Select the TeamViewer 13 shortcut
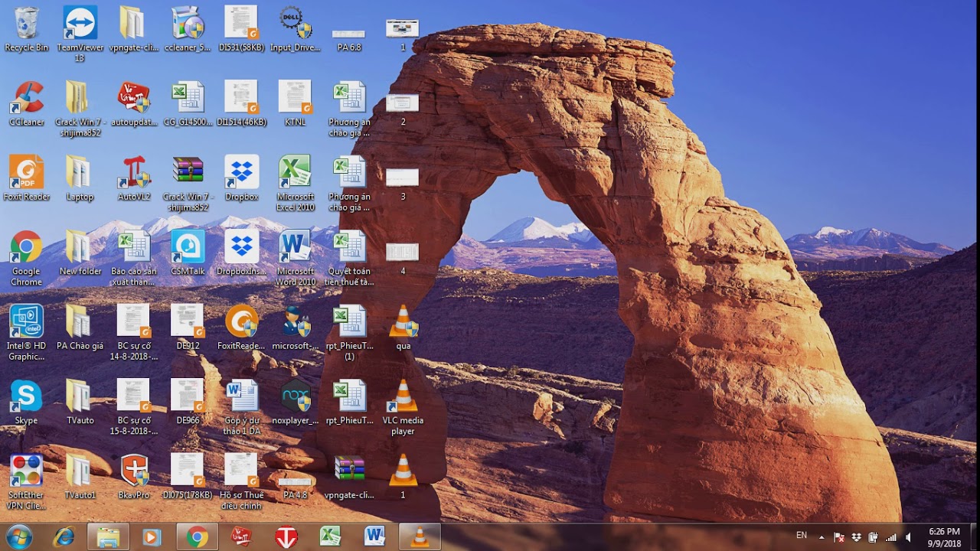The width and height of the screenshot is (980, 551). 80,34
